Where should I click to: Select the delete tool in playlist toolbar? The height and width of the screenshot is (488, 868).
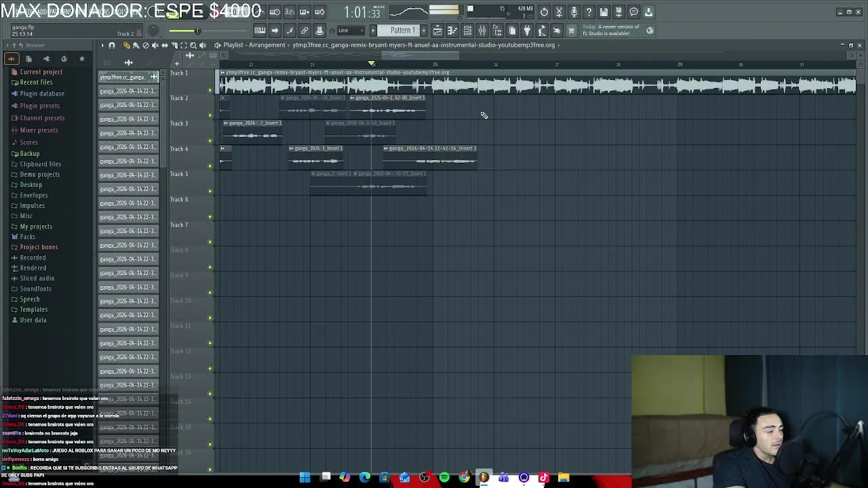click(x=145, y=45)
